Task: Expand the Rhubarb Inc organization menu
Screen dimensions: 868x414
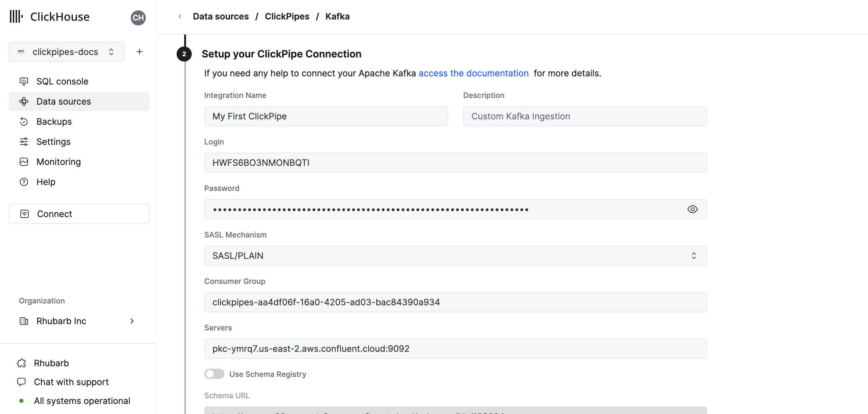Action: (131, 320)
